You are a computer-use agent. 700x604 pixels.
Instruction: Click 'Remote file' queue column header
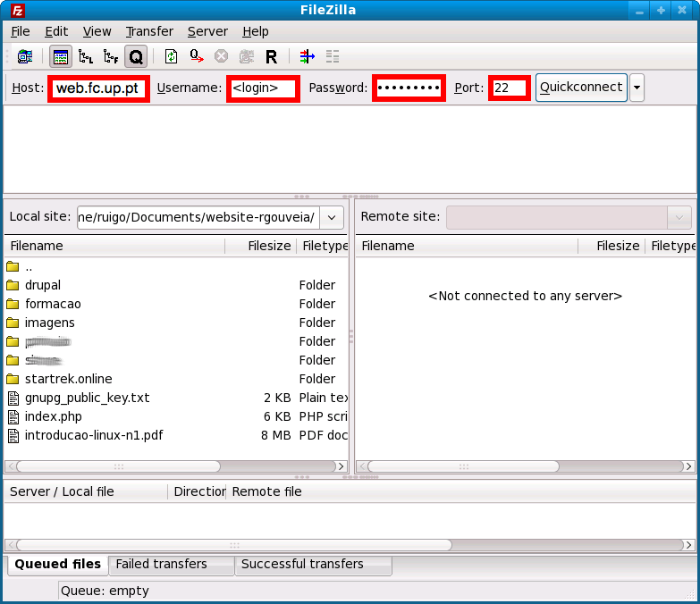coord(267,491)
